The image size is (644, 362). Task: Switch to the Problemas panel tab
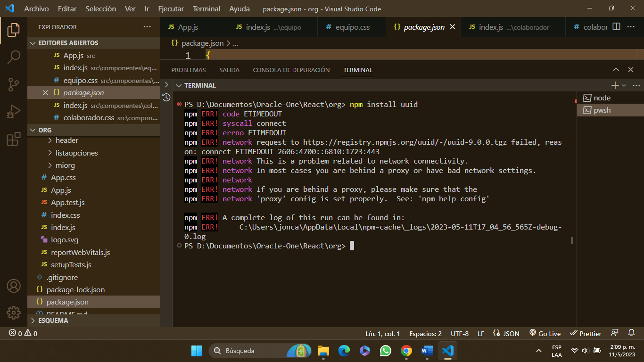tap(189, 70)
